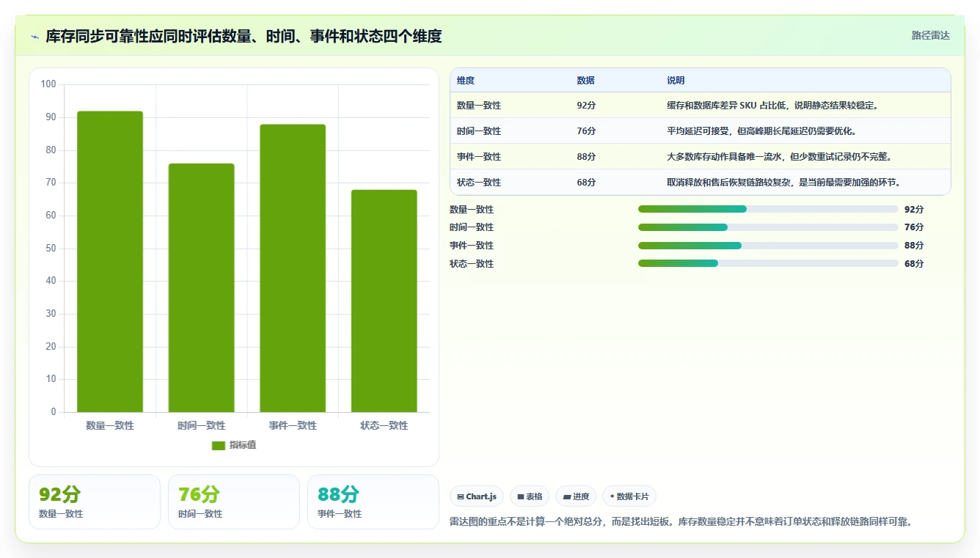Click the 数量一致性 bar in chart
Viewport: 980px width, 558px height.
point(110,262)
